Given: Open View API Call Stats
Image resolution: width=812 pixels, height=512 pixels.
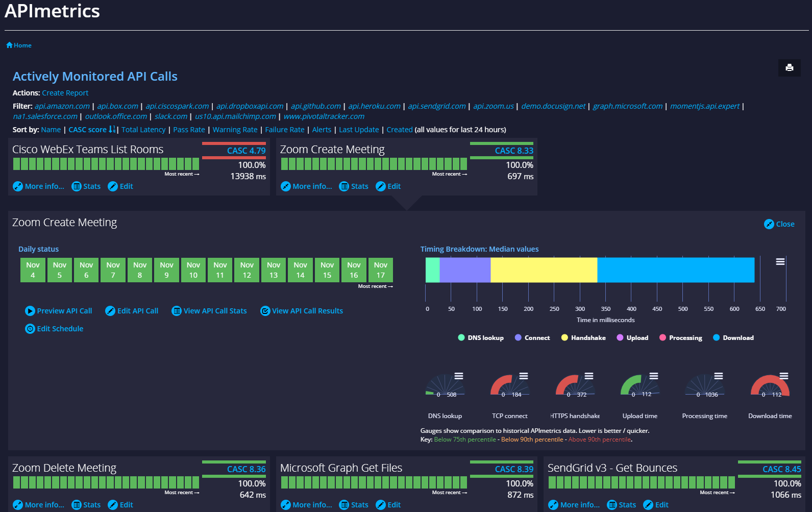Looking at the screenshot, I should (x=209, y=311).
